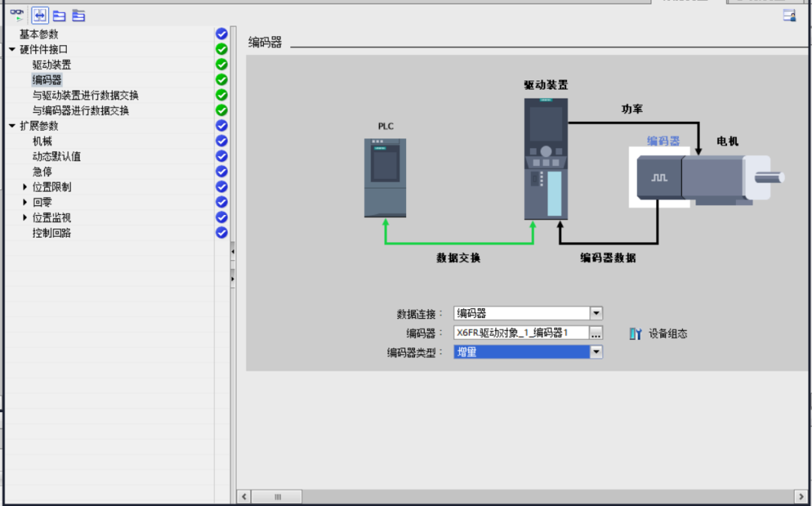The image size is (812, 506).
Task: Click the PLC device image in the diagram
Action: (385, 178)
